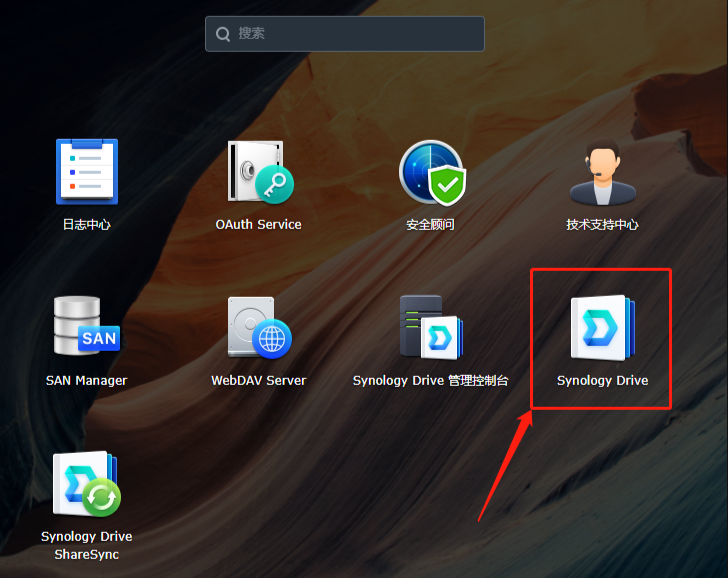Select the WebDAV Server text label
The width and height of the screenshot is (728, 578).
(258, 381)
